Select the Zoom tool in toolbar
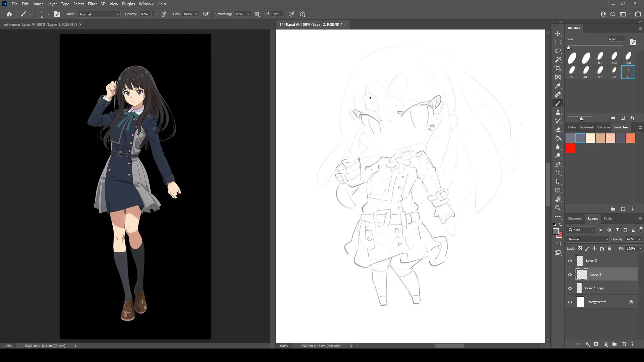This screenshot has height=362, width=644. tap(558, 208)
